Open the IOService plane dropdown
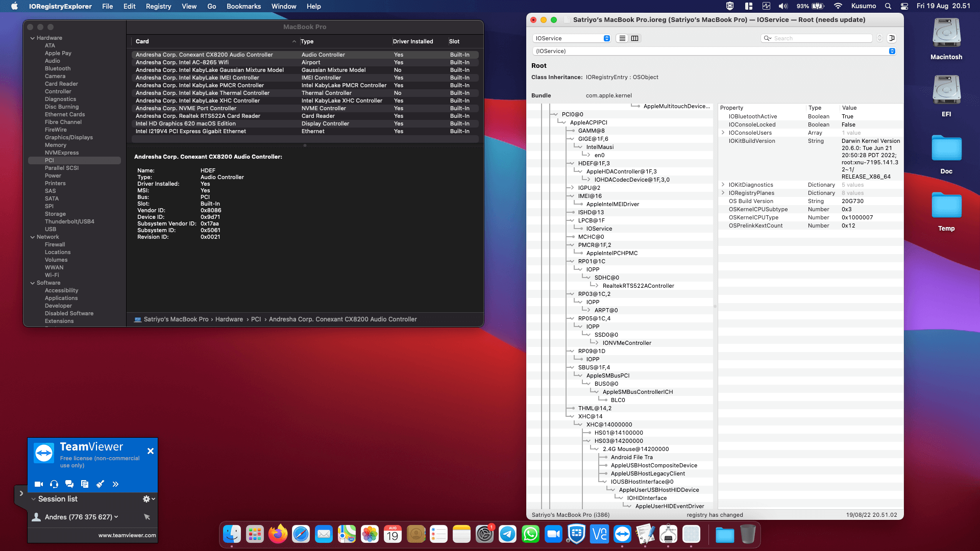 [x=571, y=38]
